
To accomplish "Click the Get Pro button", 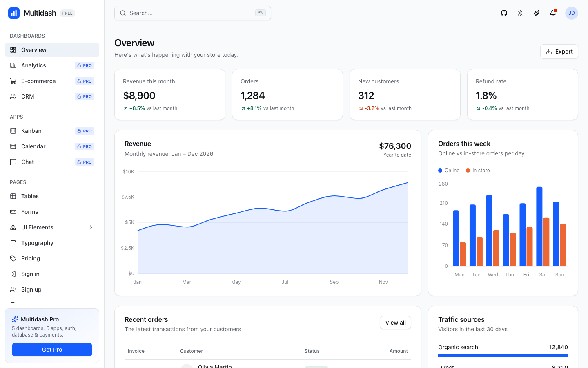I will (x=52, y=350).
